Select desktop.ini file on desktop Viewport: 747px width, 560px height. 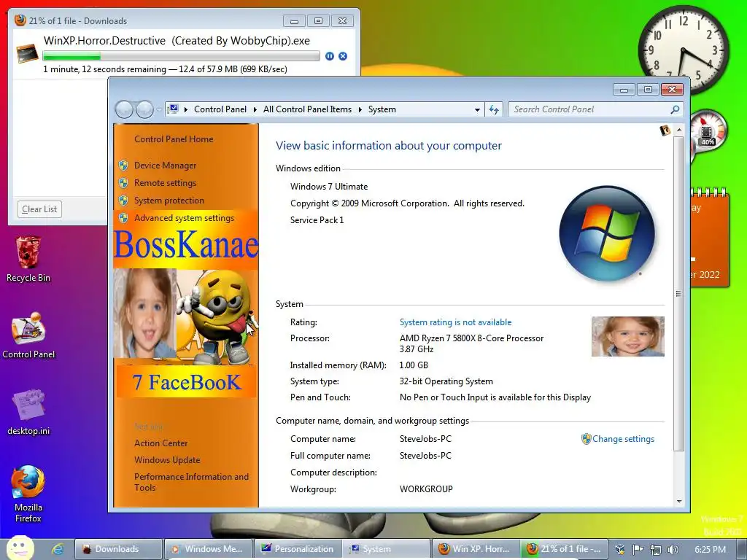pos(28,413)
